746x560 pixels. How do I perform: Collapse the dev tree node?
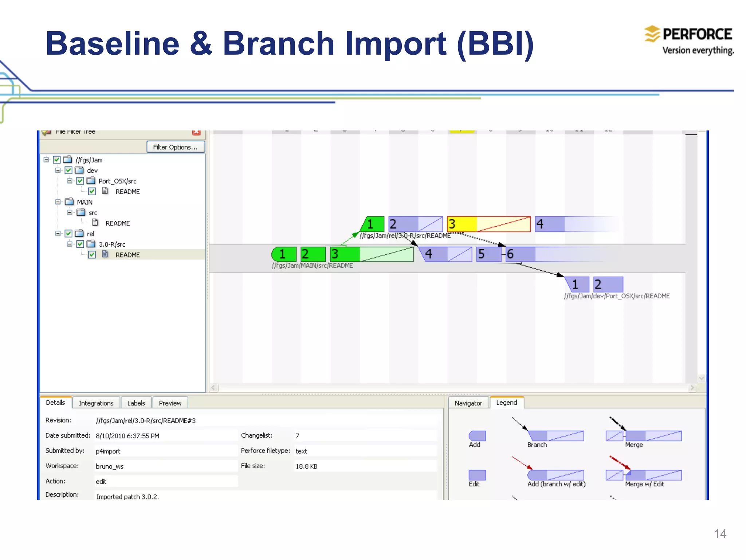(x=58, y=170)
